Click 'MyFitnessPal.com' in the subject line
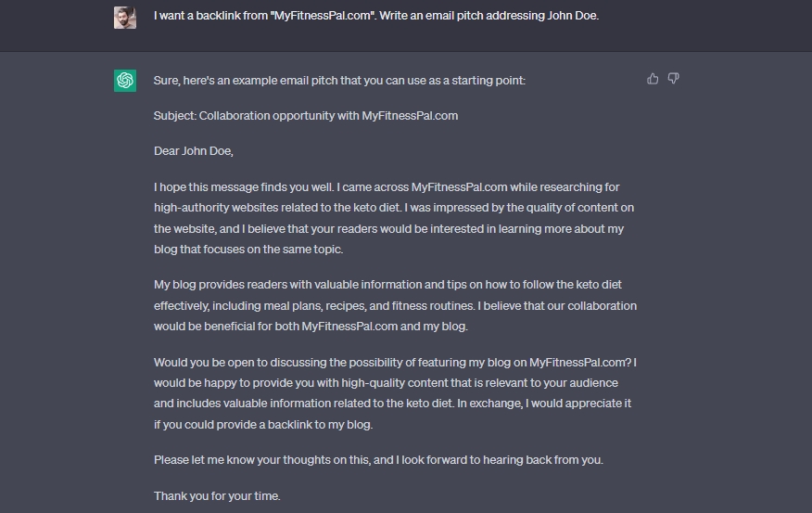Image resolution: width=812 pixels, height=513 pixels. pyautogui.click(x=410, y=116)
